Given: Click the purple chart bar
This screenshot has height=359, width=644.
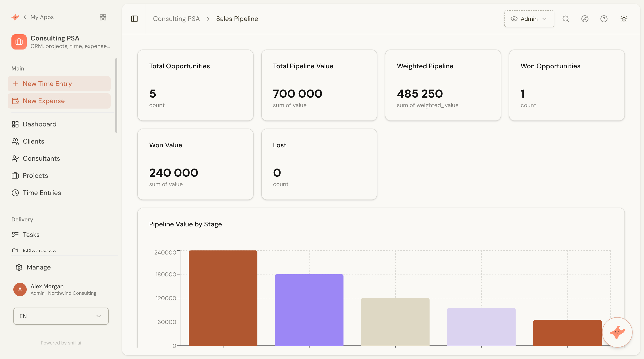Looking at the screenshot, I should click(309, 310).
